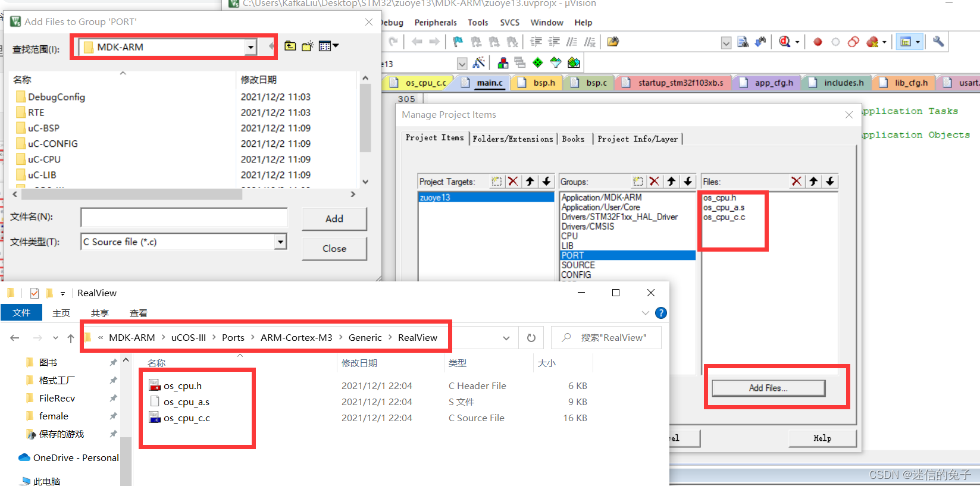
Task: Select os_cpu_a.s in the Files list
Action: [724, 208]
